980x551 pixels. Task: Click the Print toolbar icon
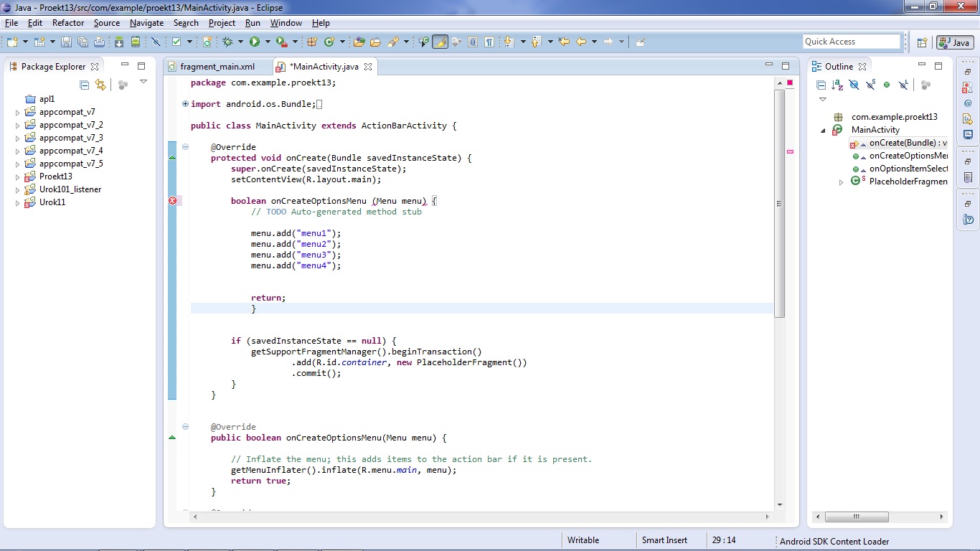point(99,42)
